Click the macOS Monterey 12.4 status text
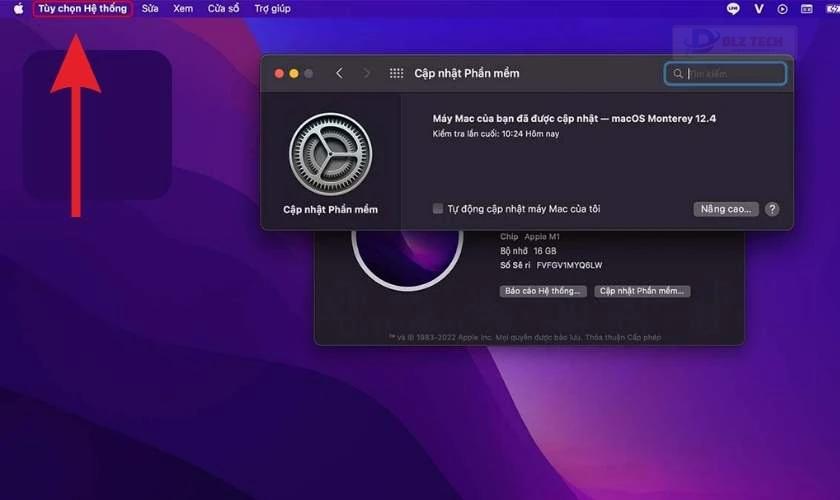 [x=574, y=118]
